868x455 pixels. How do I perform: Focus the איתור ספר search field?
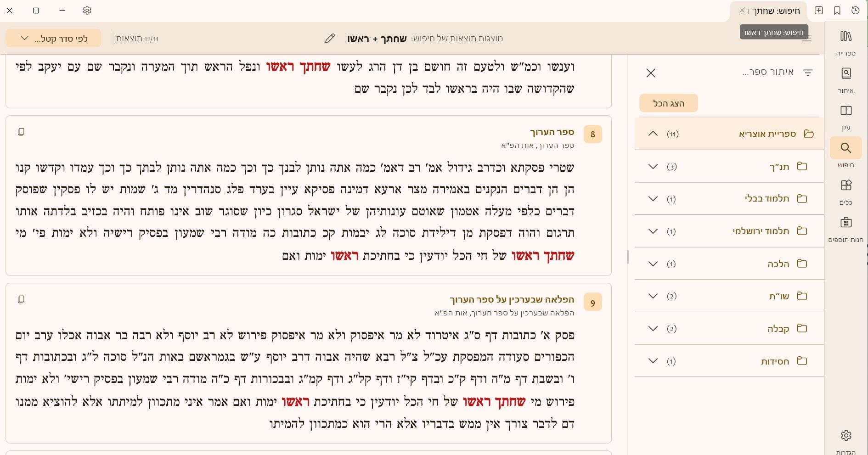(x=767, y=72)
